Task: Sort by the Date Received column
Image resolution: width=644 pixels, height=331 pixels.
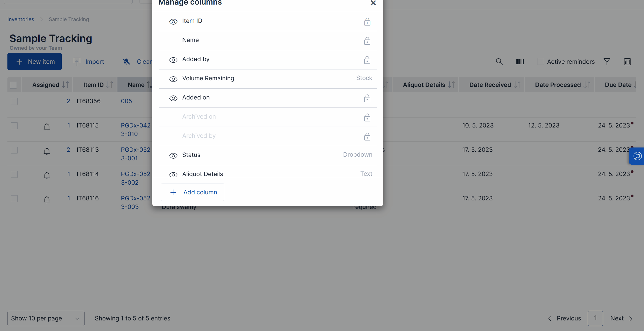Action: (517, 85)
